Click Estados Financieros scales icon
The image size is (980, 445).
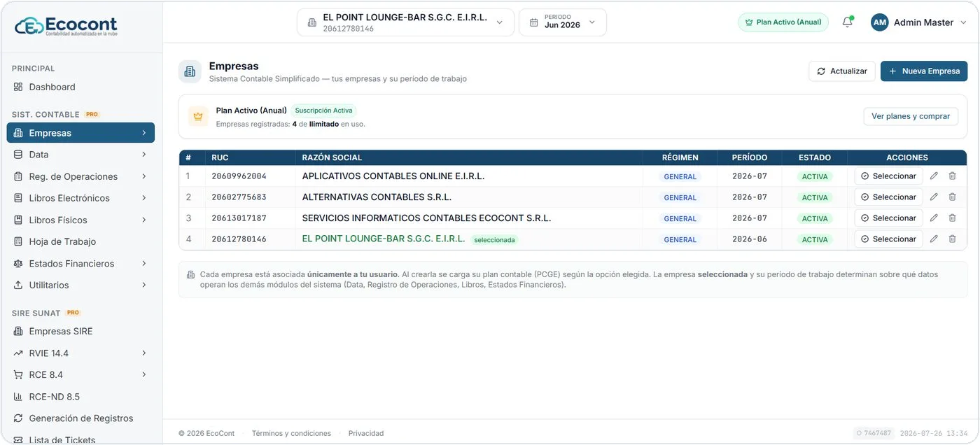pyautogui.click(x=18, y=264)
